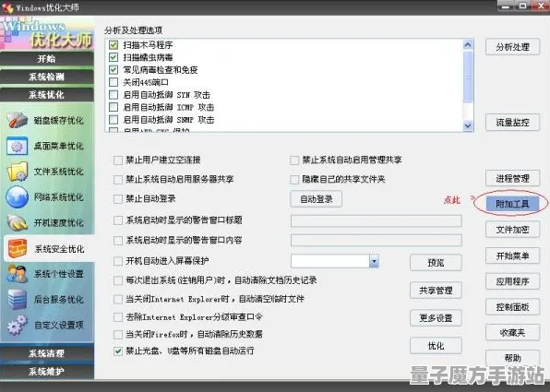Select the 后台服务优化 server icon
This screenshot has width=550, height=392.
coord(17,299)
